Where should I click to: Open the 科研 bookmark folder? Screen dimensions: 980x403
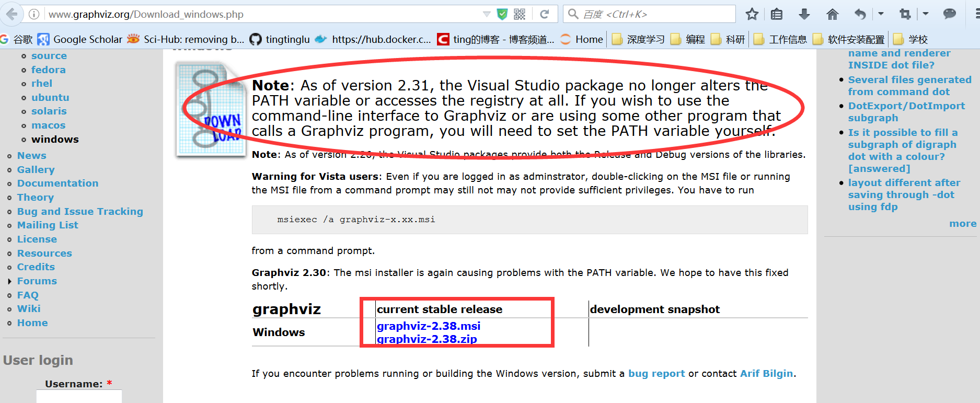click(x=728, y=39)
